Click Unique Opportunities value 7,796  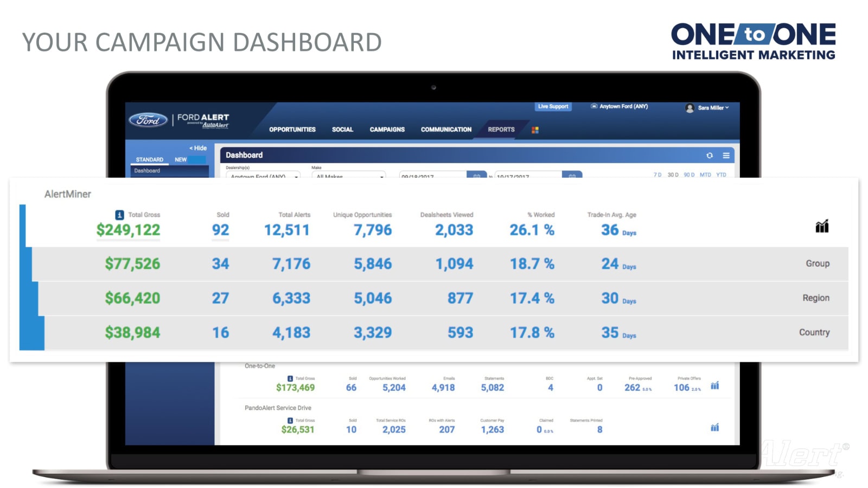coord(373,230)
